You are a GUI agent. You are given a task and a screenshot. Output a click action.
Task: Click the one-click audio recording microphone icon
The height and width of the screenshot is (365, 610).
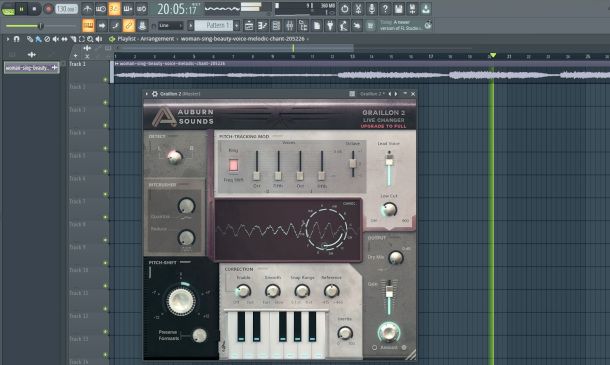click(372, 9)
